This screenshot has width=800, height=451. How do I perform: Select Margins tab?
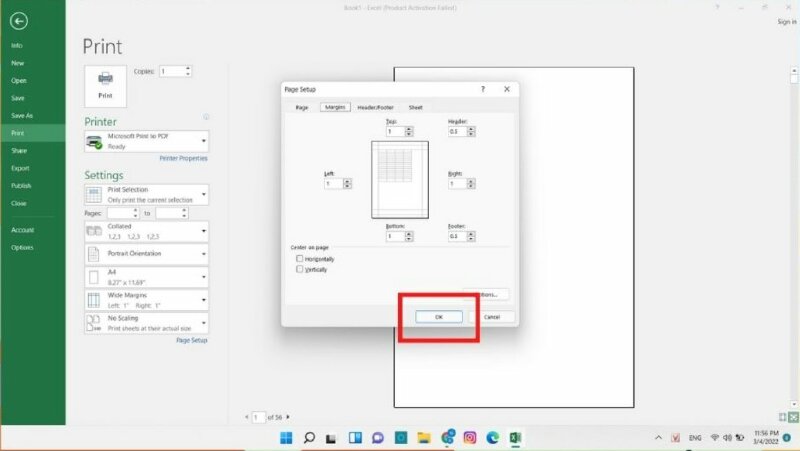335,107
